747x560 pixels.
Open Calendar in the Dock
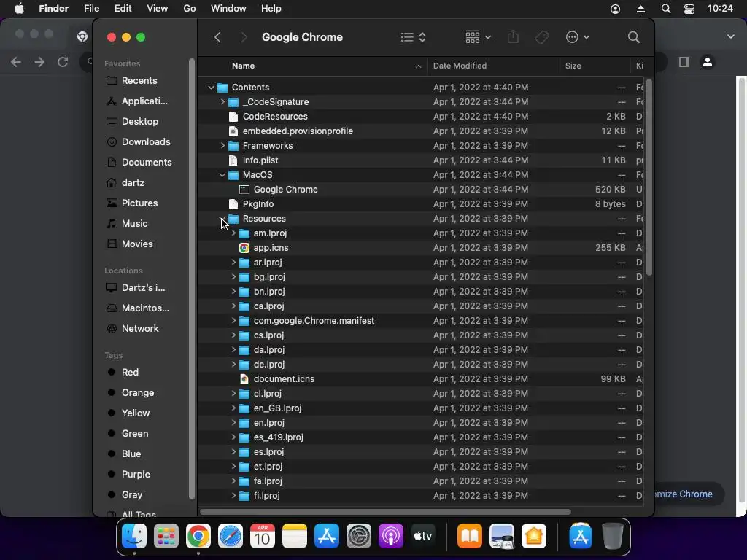tap(263, 536)
